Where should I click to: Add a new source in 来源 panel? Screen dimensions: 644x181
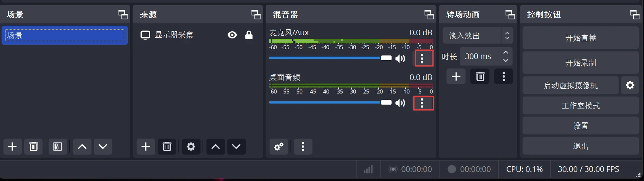coord(146,147)
